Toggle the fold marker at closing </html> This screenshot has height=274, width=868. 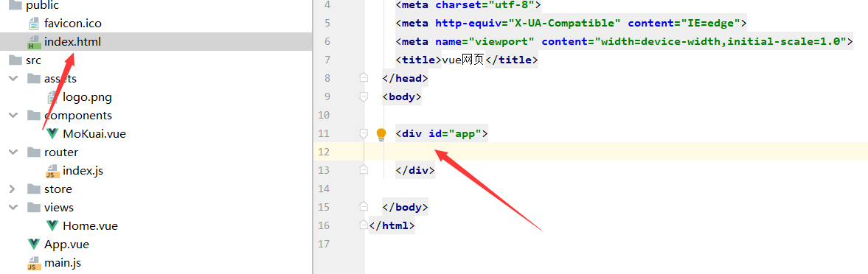pyautogui.click(x=364, y=225)
